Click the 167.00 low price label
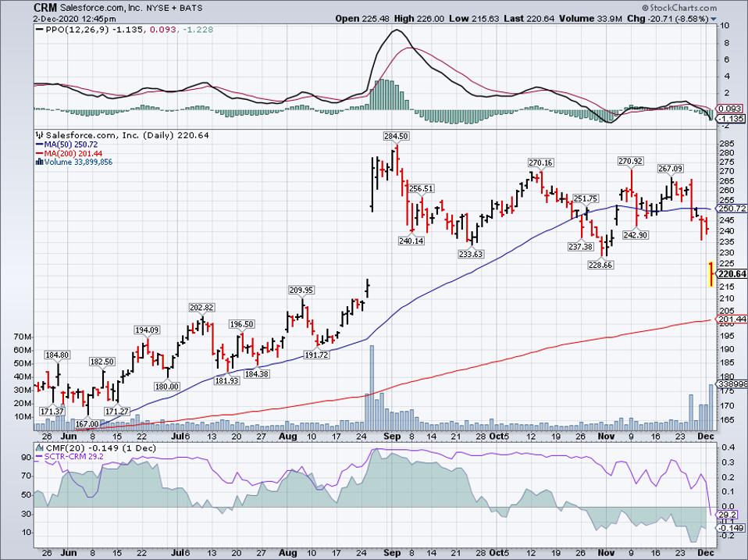The image size is (748, 560). pyautogui.click(x=87, y=423)
